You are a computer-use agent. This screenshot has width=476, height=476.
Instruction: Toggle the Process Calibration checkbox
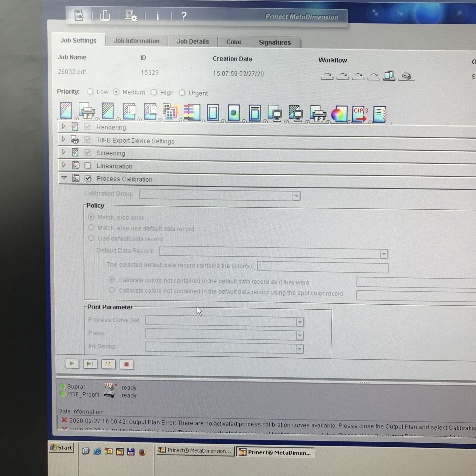88,178
